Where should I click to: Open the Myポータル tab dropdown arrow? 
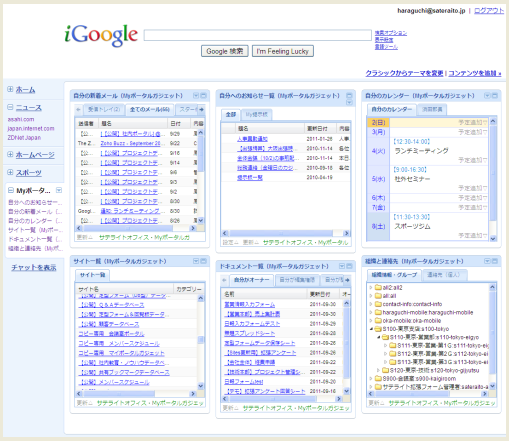point(59,190)
